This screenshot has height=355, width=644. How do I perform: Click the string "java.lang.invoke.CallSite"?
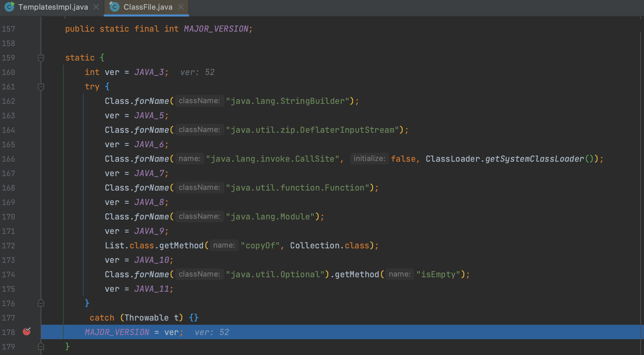[272, 159]
